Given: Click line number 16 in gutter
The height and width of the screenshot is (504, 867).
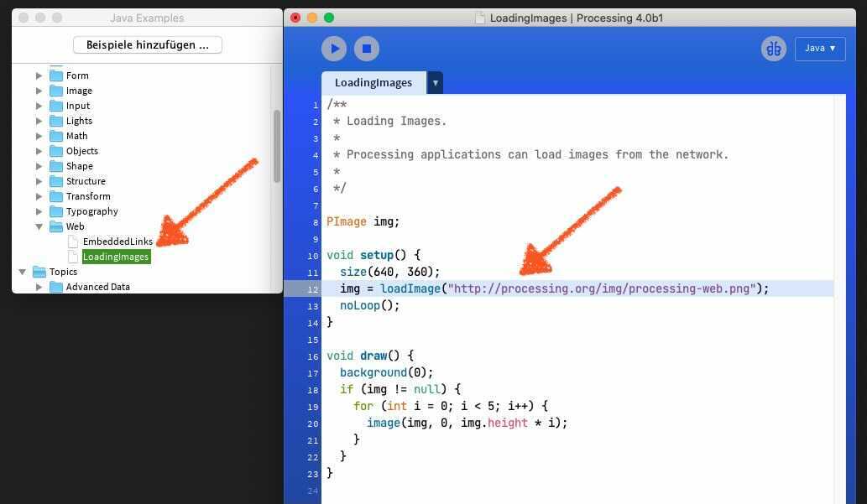Looking at the screenshot, I should (x=313, y=356).
